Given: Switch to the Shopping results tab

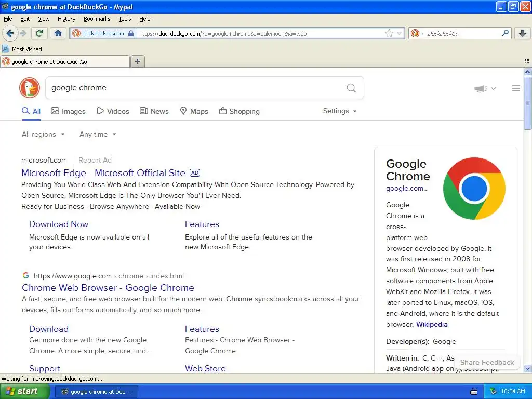Looking at the screenshot, I should (x=239, y=111).
